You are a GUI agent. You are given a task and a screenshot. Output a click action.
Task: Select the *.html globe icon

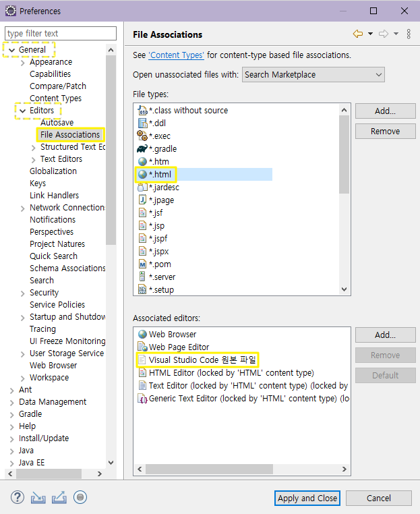(x=142, y=175)
